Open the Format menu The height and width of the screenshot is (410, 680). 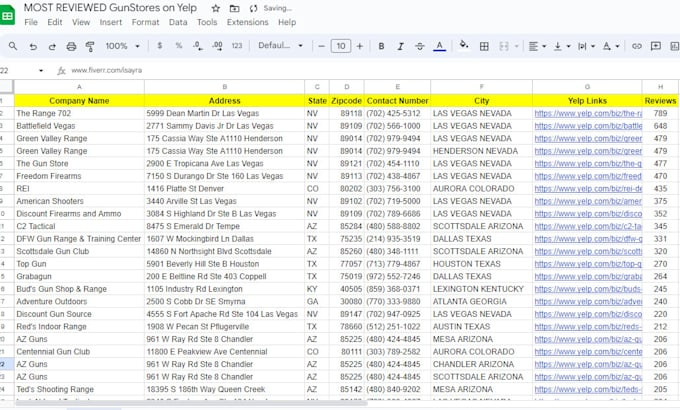tap(145, 22)
